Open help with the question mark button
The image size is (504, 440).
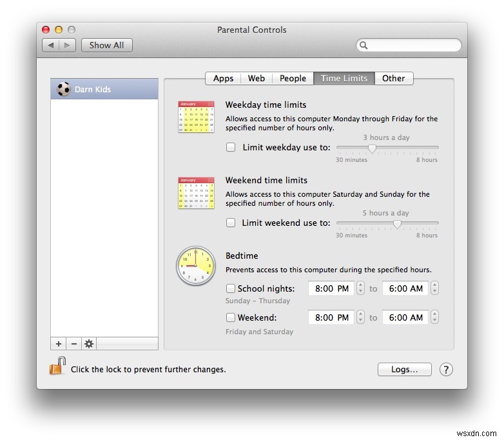point(446,370)
